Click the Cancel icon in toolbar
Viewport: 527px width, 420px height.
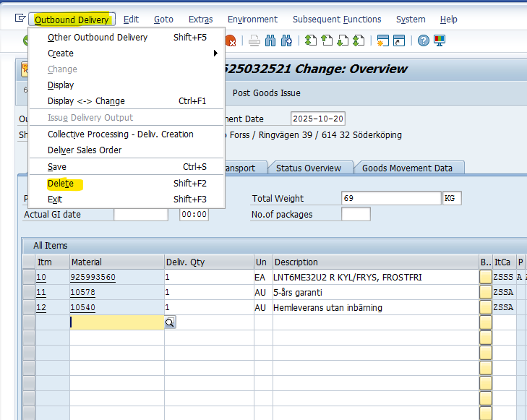231,41
